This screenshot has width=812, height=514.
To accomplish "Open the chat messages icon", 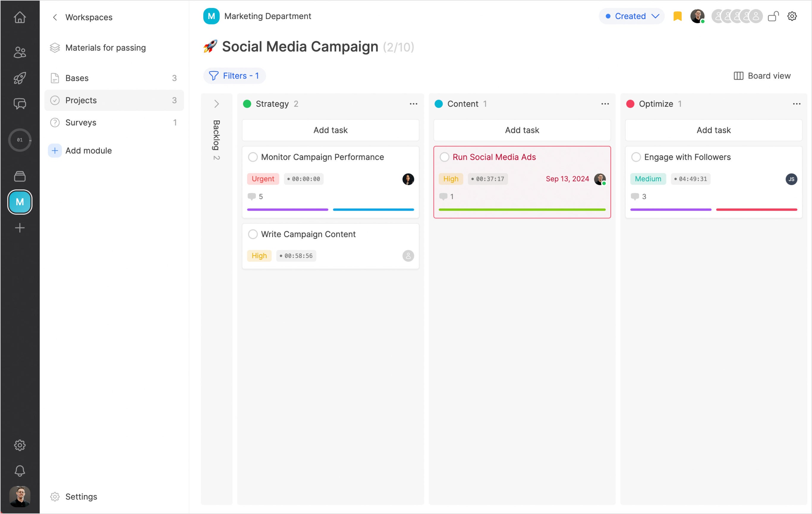I will [x=20, y=104].
